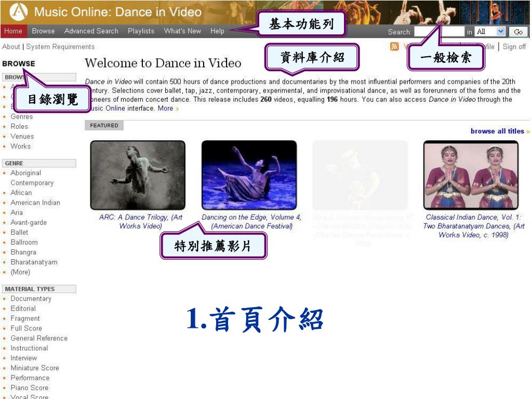
Task: Select the Aria genre
Action: 17,212
